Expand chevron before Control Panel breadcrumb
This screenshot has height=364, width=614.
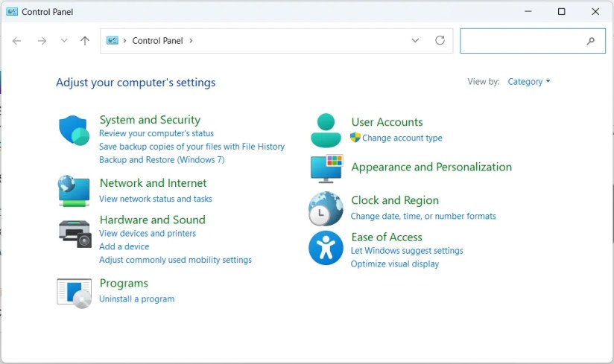tap(124, 41)
